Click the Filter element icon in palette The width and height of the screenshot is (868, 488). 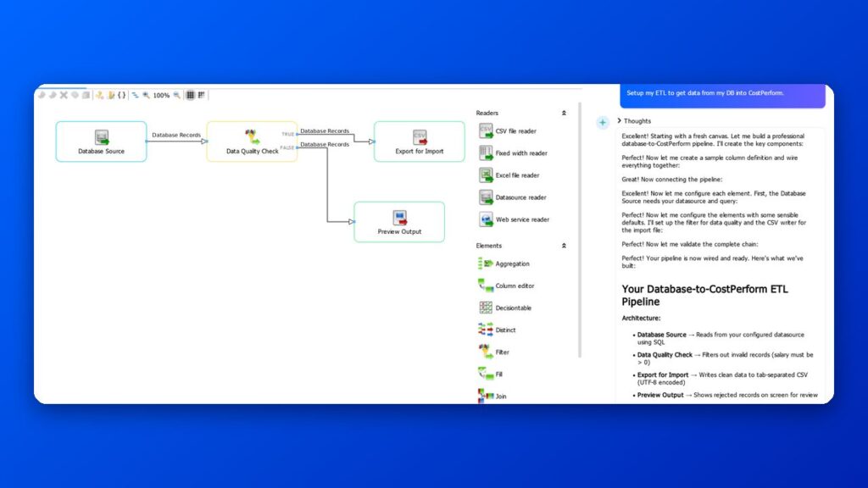click(x=486, y=352)
